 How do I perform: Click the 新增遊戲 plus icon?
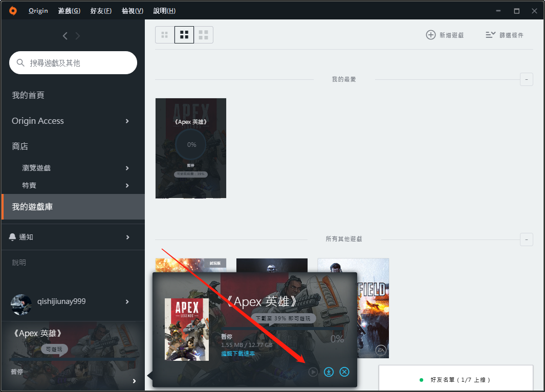431,35
